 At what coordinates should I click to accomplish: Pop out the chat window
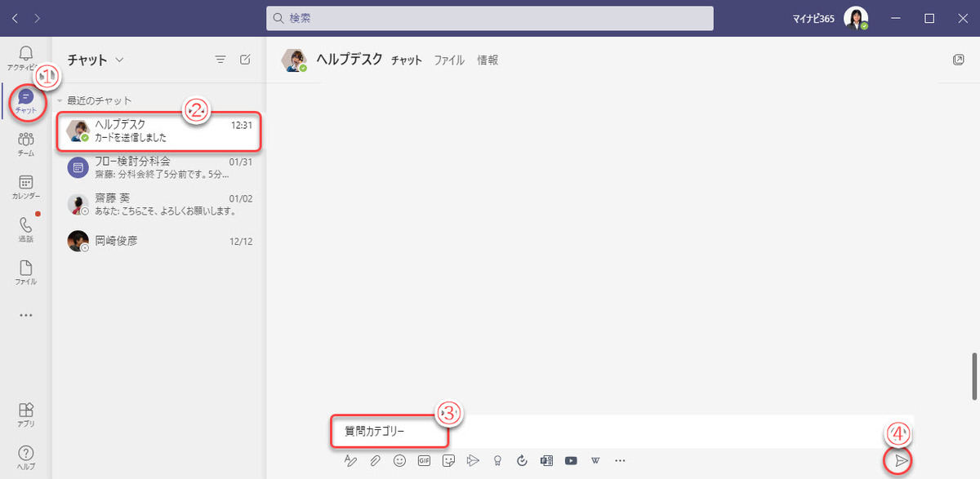pos(958,60)
